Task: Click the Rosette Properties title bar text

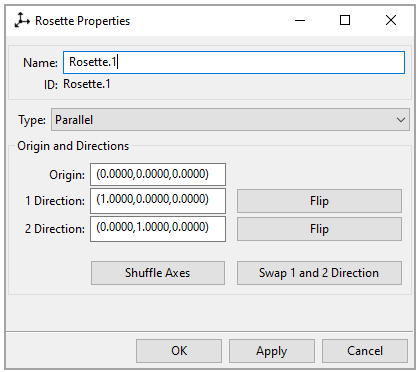Action: pyautogui.click(x=83, y=21)
